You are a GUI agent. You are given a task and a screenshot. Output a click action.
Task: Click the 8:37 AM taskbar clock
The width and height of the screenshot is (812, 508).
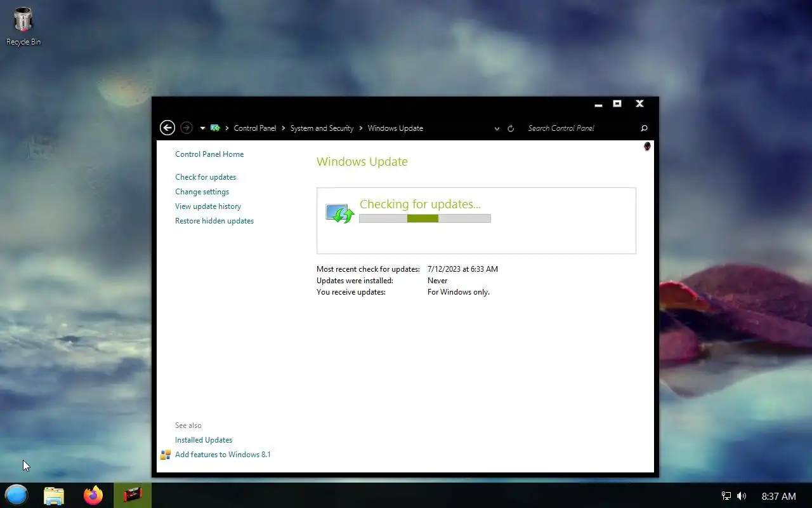tap(778, 496)
